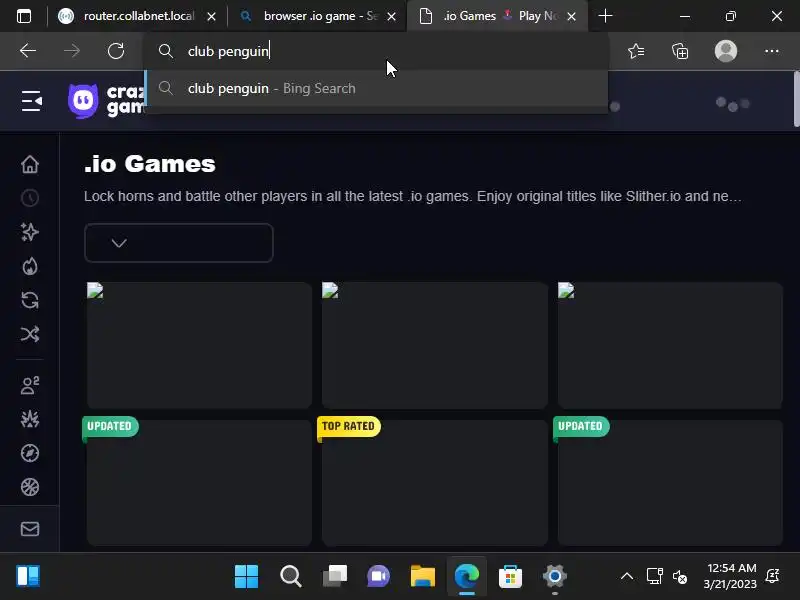Go back to the previous page
Screen dimensions: 800x600
tap(28, 51)
